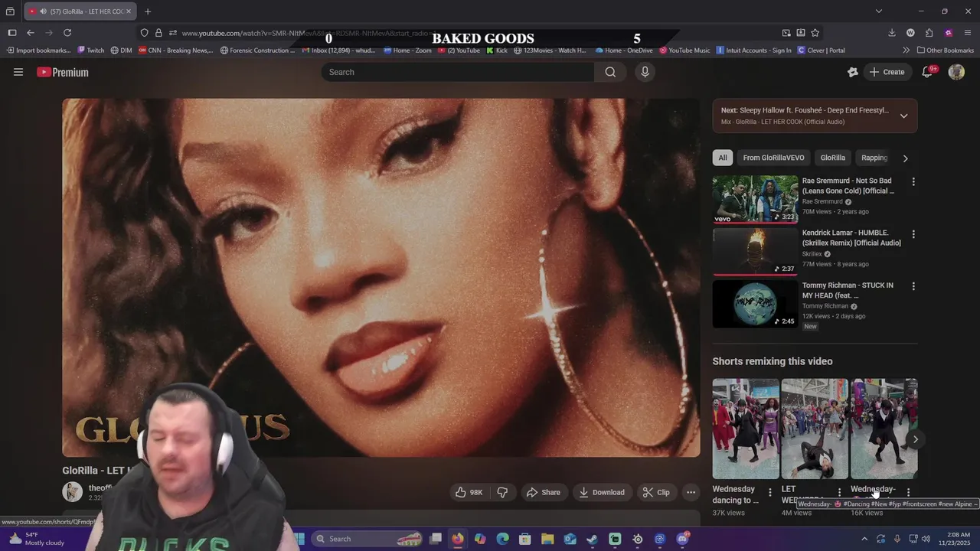Open browser application hamburger menu
980x551 pixels.
pos(968,33)
